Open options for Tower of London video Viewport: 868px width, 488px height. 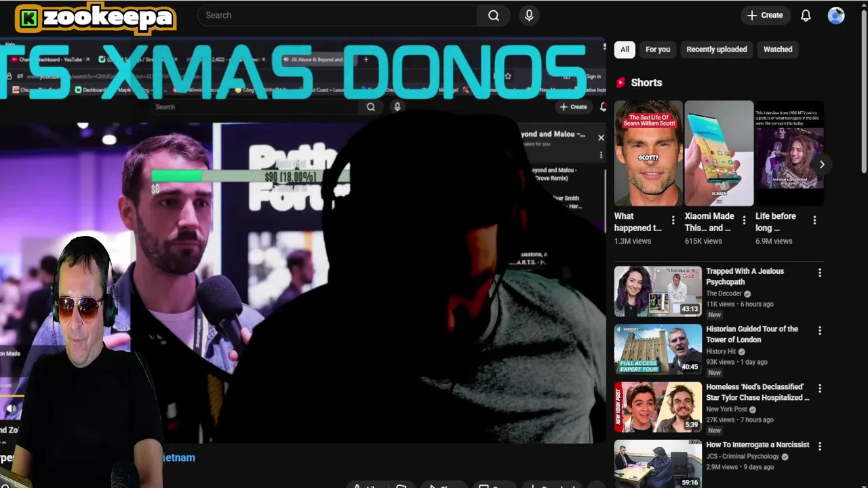coord(819,331)
